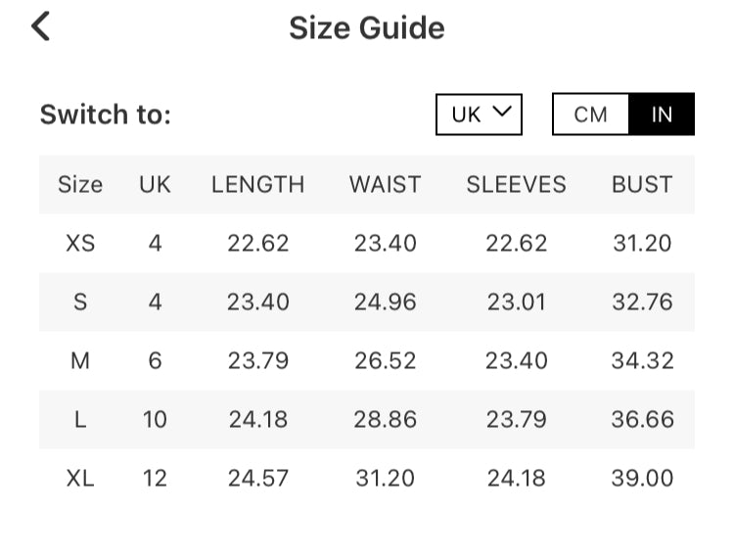
Task: Click the WAIST column header
Action: coord(385,184)
